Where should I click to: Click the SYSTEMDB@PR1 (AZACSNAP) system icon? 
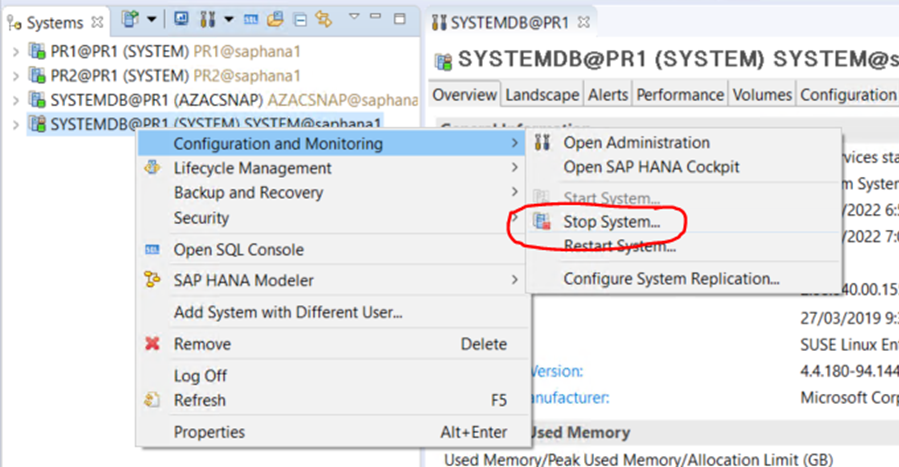(x=37, y=100)
